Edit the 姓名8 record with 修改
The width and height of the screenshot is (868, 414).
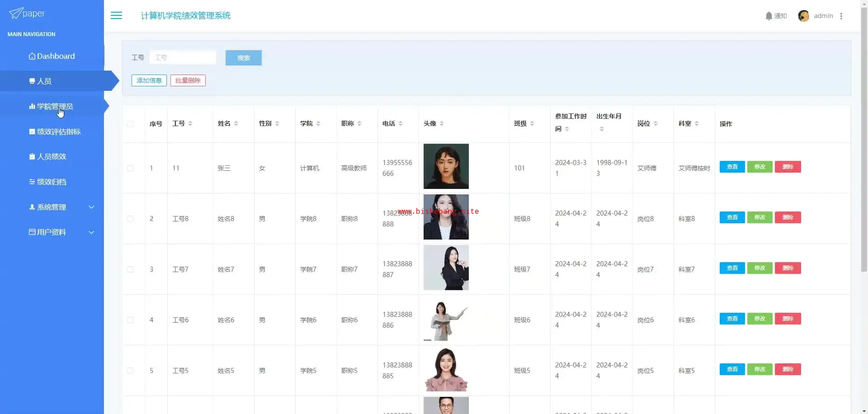(x=760, y=217)
